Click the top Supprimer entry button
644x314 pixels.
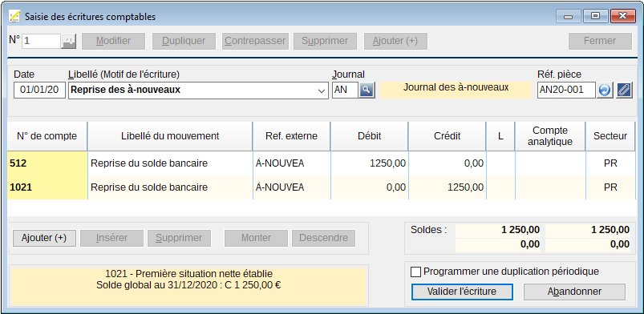[325, 41]
